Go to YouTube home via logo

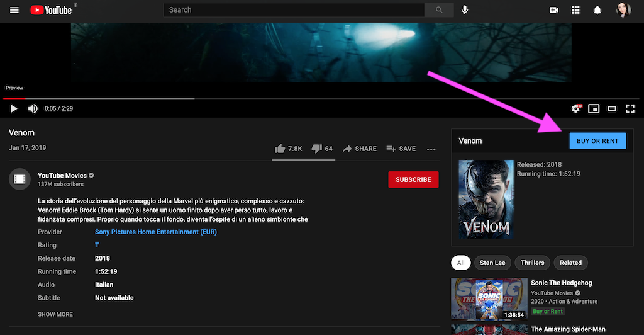click(x=52, y=10)
